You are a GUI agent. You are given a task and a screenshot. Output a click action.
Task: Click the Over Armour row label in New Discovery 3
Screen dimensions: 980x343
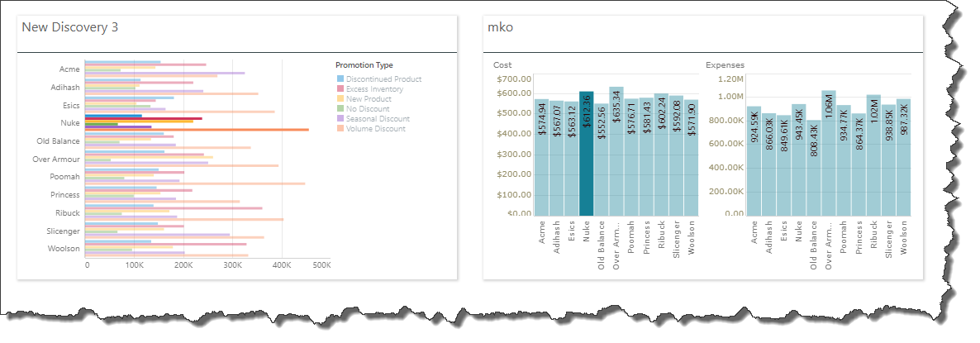pyautogui.click(x=56, y=160)
